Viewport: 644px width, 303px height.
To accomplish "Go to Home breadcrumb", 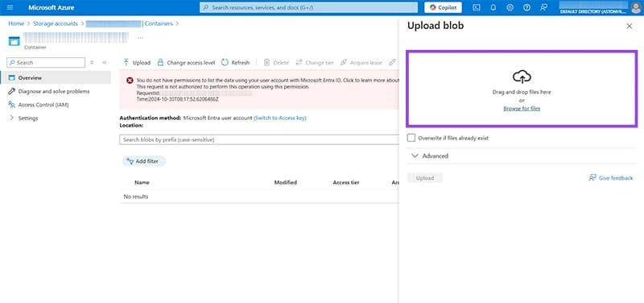I will 16,23.
